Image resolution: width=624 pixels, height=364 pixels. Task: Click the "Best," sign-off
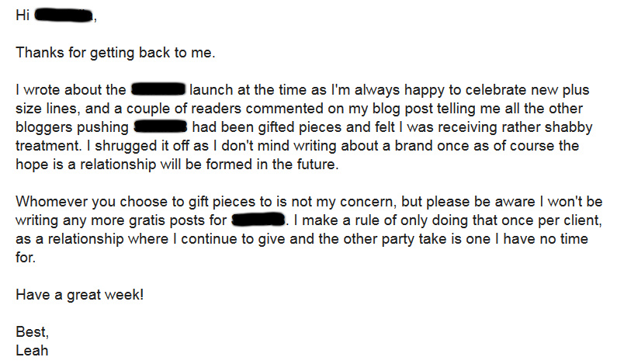tap(32, 332)
